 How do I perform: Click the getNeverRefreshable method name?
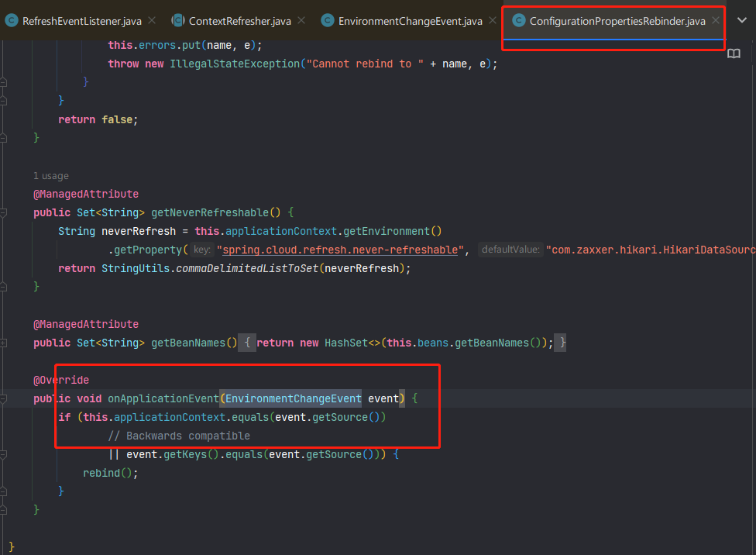(210, 213)
